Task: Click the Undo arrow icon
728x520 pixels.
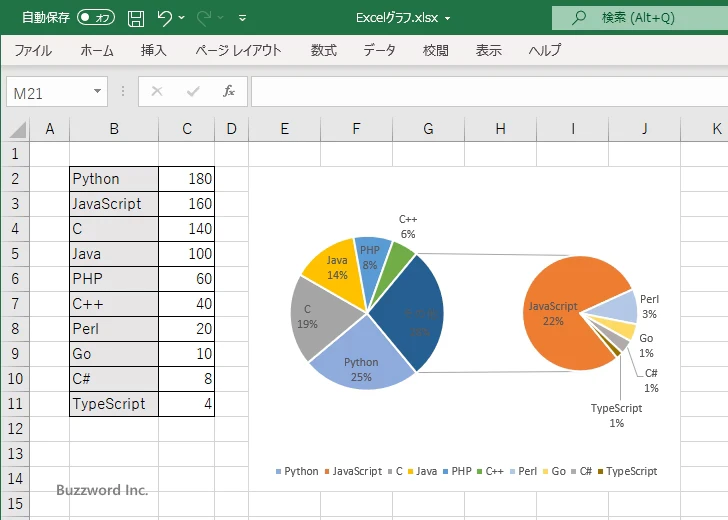Action: (x=165, y=18)
